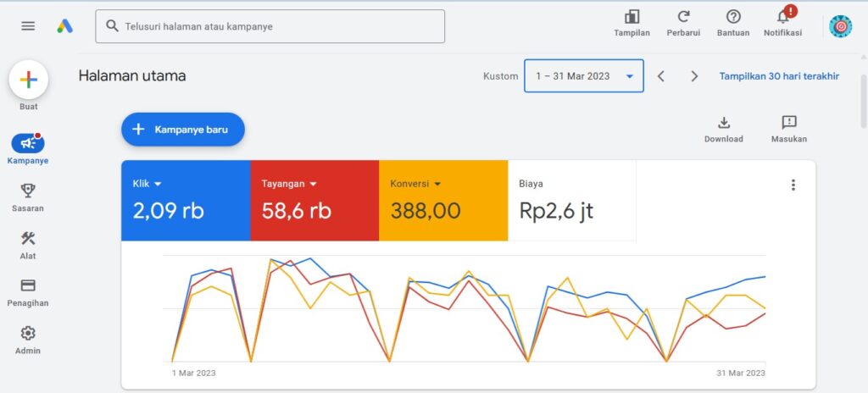Open the Klik metric dropdown
This screenshot has height=393, width=868.
(x=158, y=184)
